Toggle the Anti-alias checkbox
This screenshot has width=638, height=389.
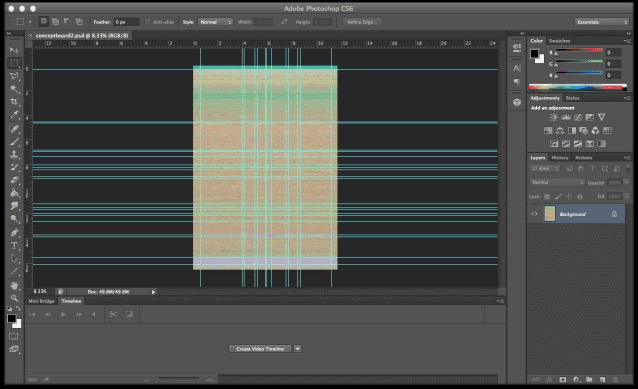click(147, 22)
